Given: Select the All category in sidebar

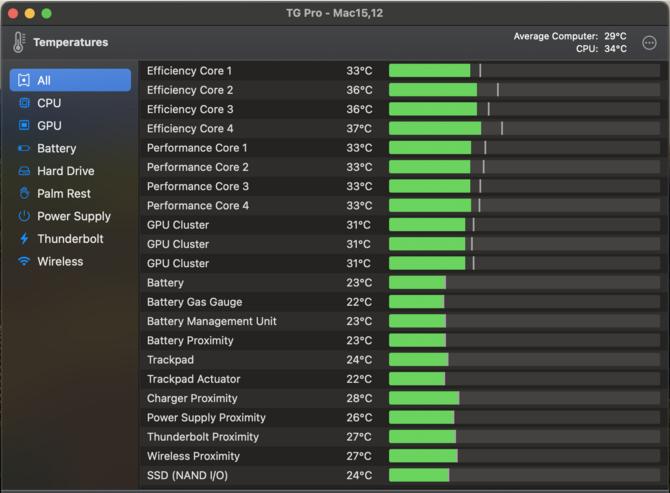Looking at the screenshot, I should (x=70, y=80).
